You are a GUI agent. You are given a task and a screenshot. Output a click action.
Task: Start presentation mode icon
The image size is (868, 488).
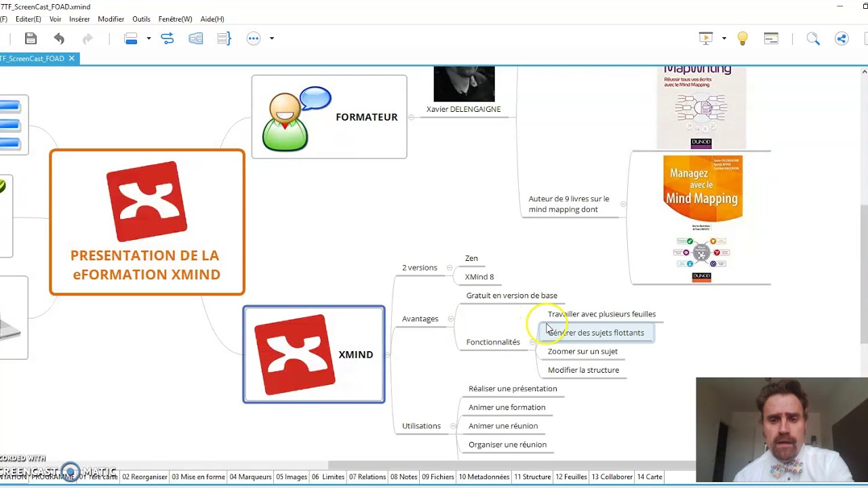coord(706,39)
